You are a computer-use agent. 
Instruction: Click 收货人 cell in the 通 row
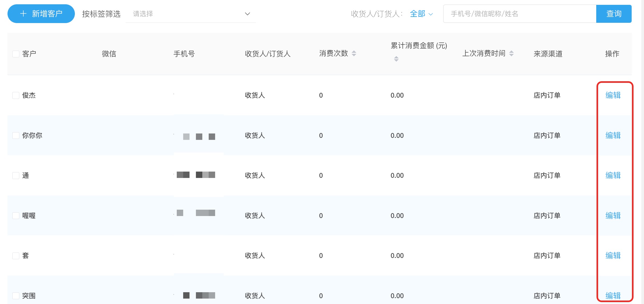[255, 175]
